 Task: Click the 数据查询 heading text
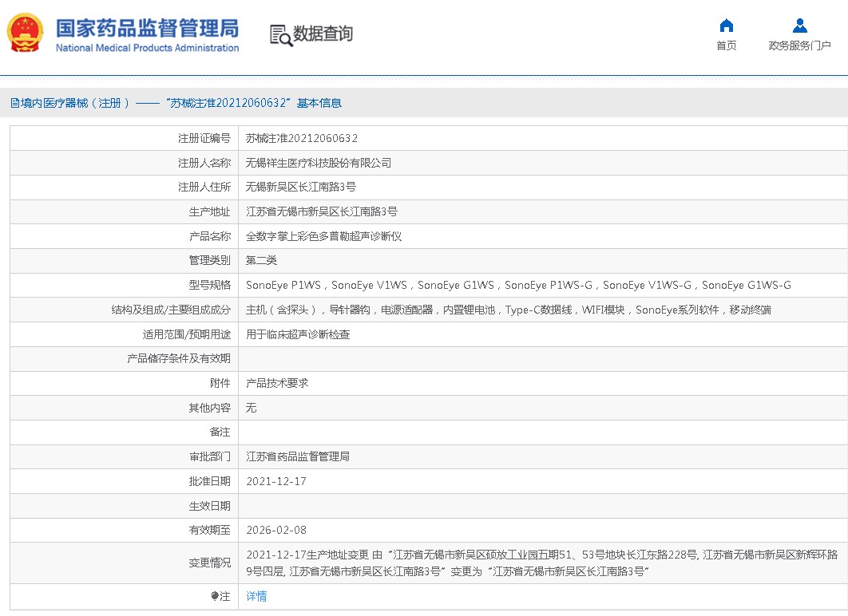coord(323,34)
